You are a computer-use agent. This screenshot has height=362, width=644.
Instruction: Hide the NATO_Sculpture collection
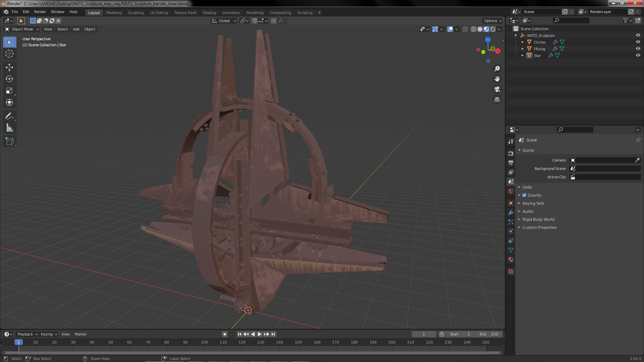[x=638, y=35]
